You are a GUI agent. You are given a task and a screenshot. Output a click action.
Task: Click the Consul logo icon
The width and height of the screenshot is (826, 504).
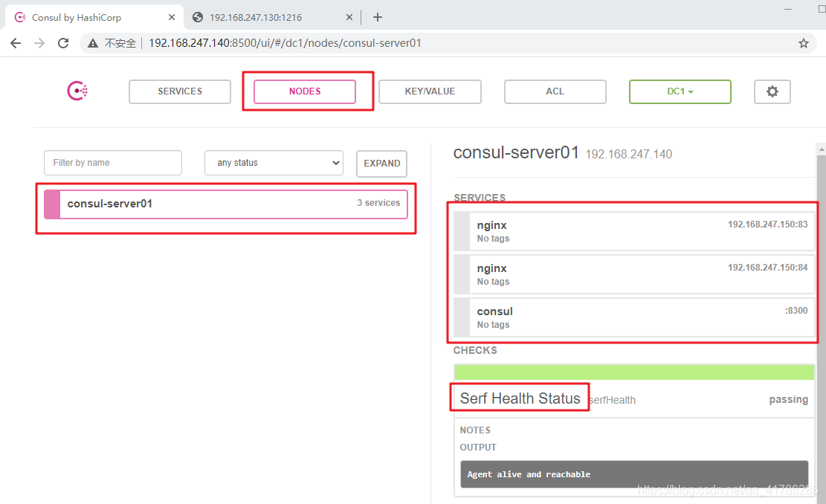click(x=77, y=91)
